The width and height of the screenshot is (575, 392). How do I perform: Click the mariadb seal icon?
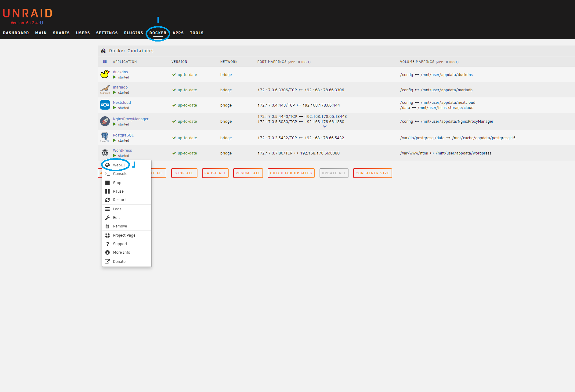[x=105, y=89]
